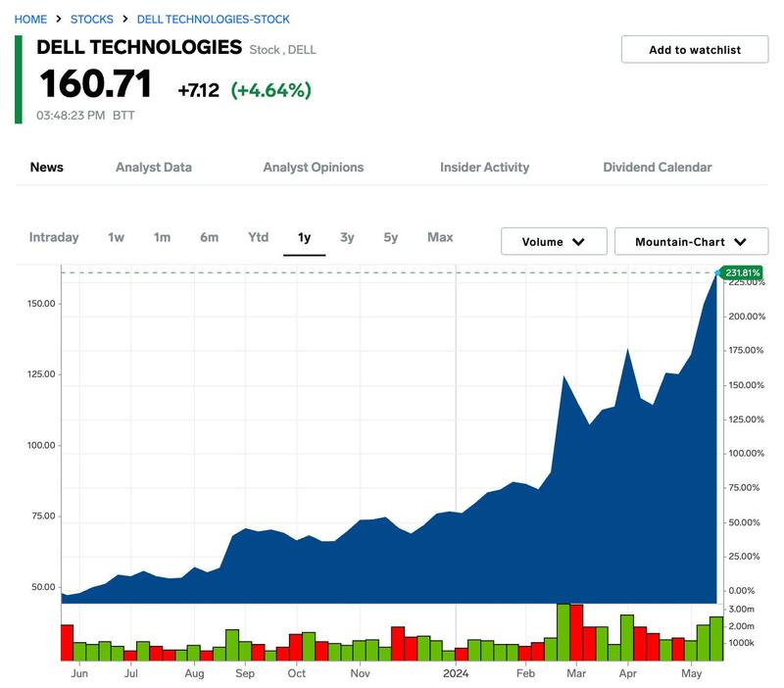784x688 pixels.
Task: Show the Max chart range
Action: (440, 237)
